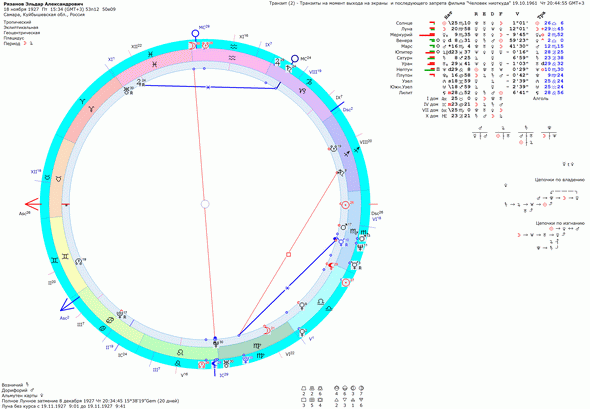Click the 'Солнце' row in the planets table
The height and width of the screenshot is (409, 590).
(480, 23)
